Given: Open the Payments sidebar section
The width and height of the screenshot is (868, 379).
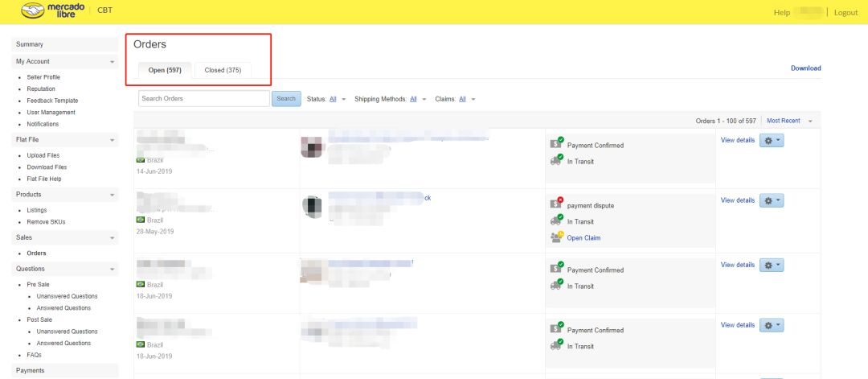Looking at the screenshot, I should (x=65, y=371).
